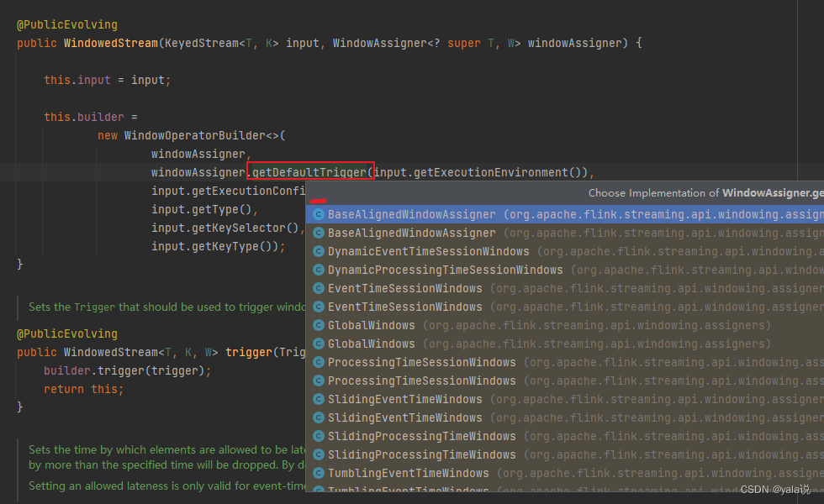Pick the second ProcessingTimeSessionWindows entry name

(x=421, y=381)
